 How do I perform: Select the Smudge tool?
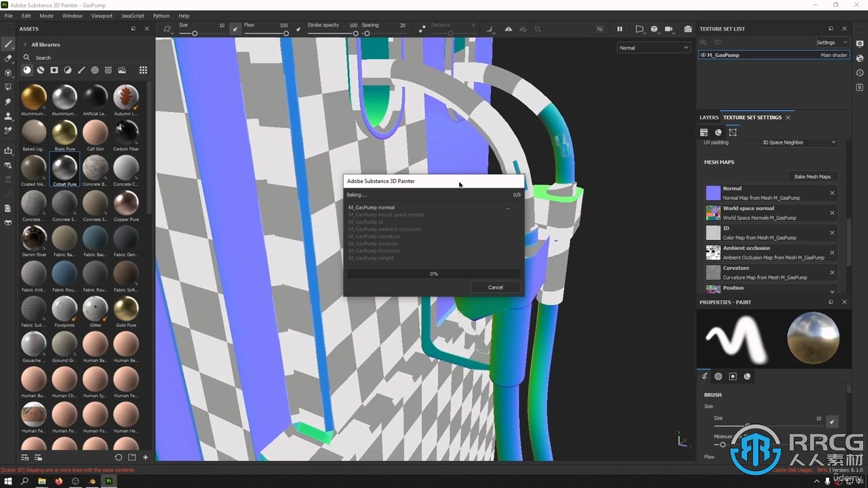[8, 102]
